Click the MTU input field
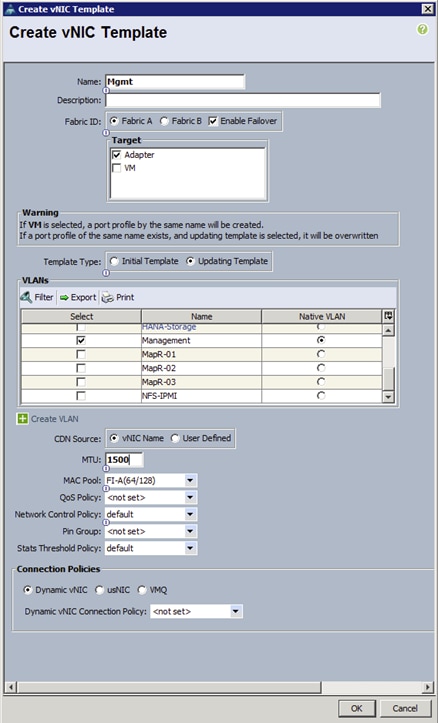This screenshot has height=723, width=438. [124, 460]
